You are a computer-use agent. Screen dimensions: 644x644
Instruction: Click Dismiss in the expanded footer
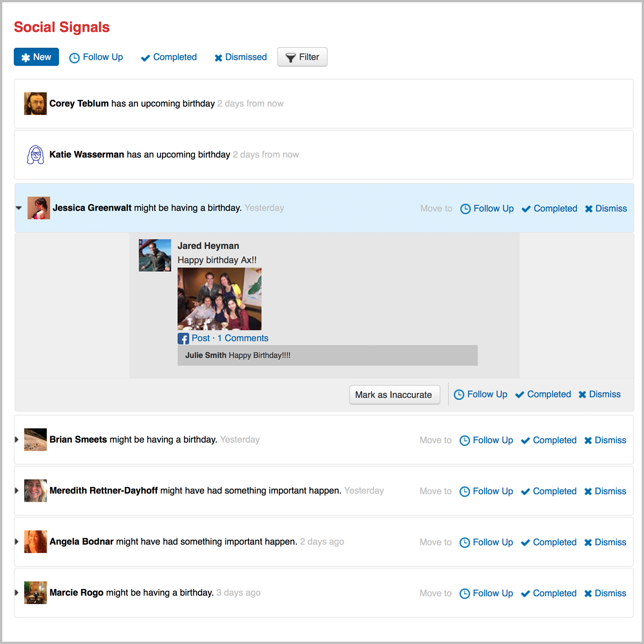coord(599,394)
